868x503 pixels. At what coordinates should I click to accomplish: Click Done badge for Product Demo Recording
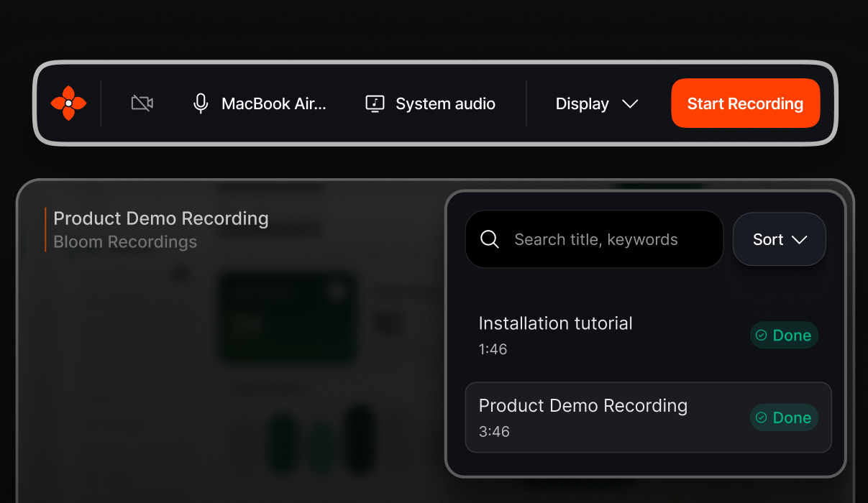(x=784, y=417)
